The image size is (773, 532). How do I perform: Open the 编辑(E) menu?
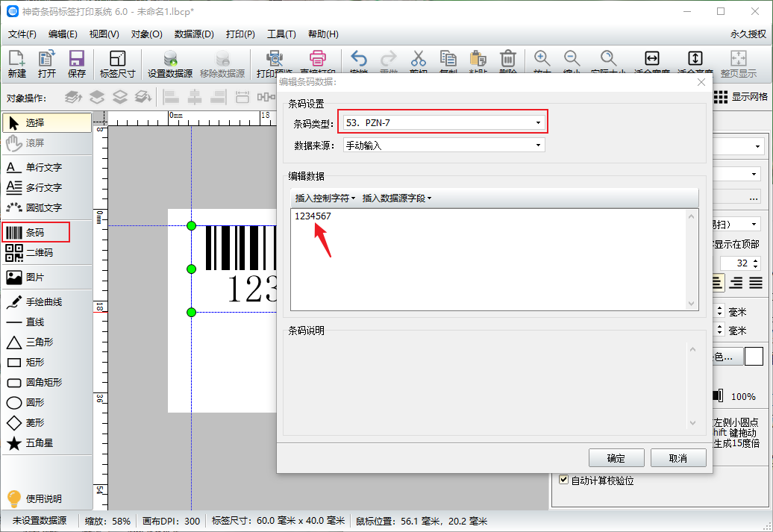click(x=63, y=34)
